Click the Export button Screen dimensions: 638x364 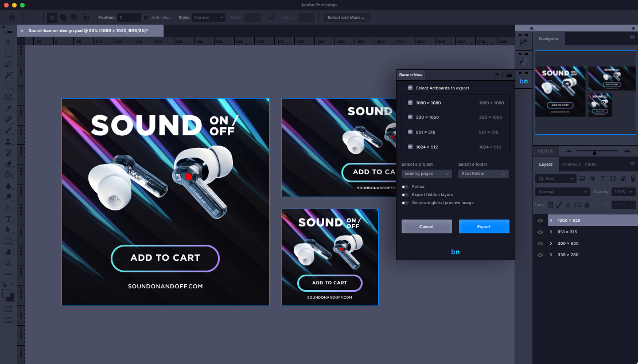484,226
